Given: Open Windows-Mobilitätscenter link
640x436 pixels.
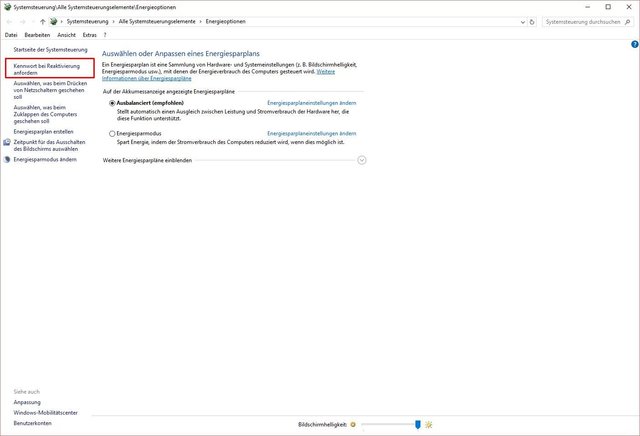Looking at the screenshot, I should point(46,413).
